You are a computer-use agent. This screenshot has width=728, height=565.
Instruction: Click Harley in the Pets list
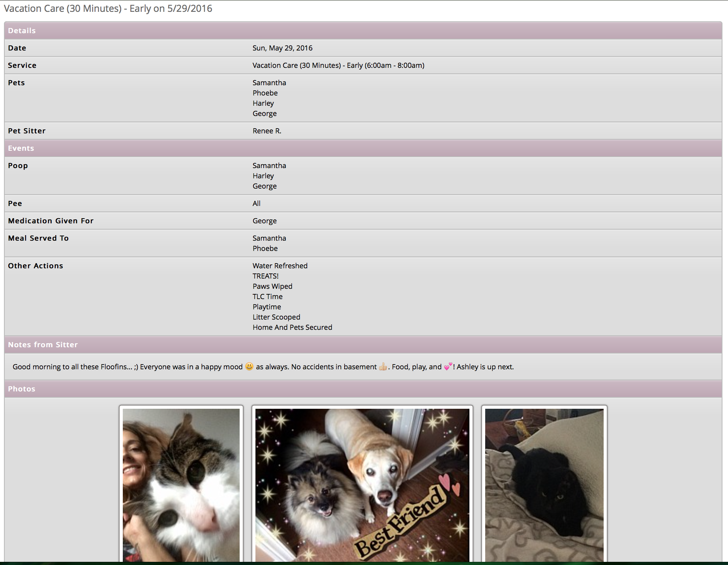tap(263, 103)
